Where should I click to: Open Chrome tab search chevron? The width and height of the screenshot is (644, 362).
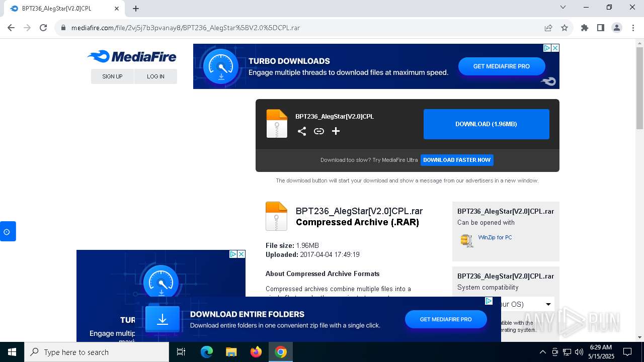[563, 7]
